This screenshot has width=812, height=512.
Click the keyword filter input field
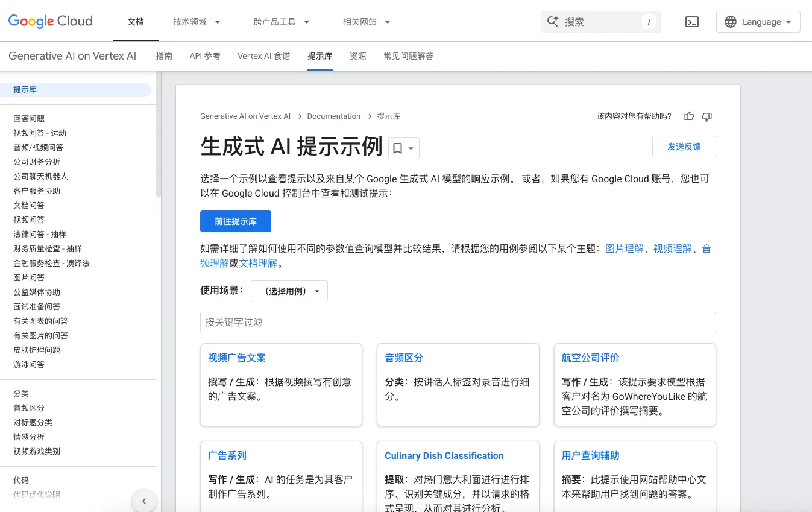[x=458, y=323]
